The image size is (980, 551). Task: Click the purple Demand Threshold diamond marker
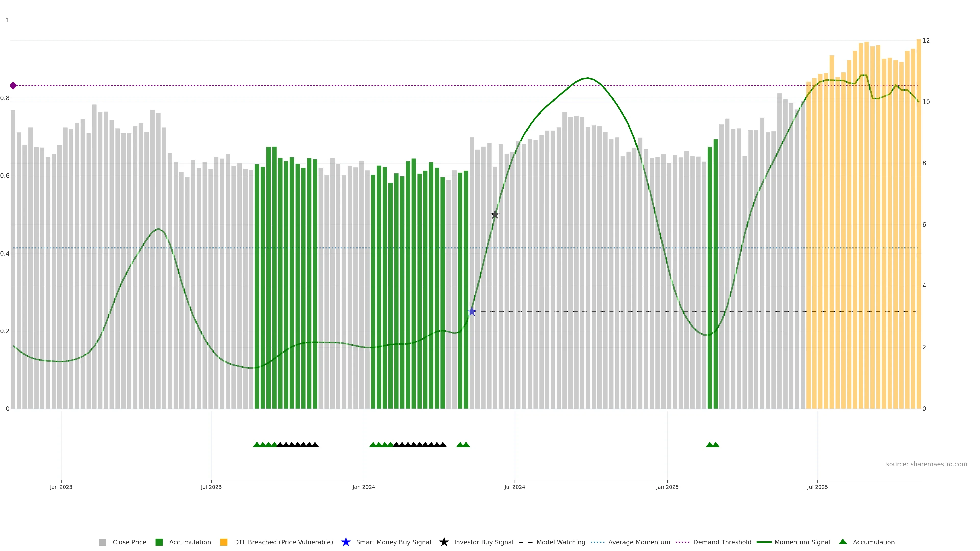point(13,85)
